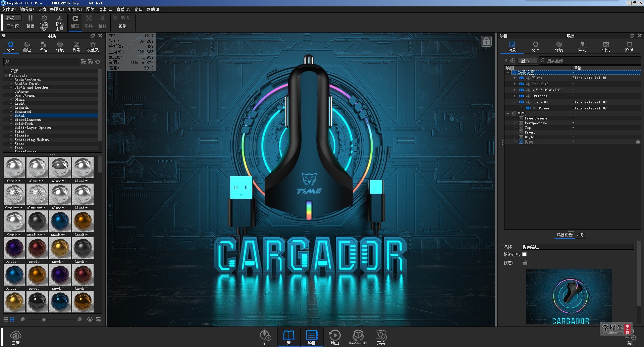Open the 云库 cloud library
644x347 pixels.
[x=15, y=337]
